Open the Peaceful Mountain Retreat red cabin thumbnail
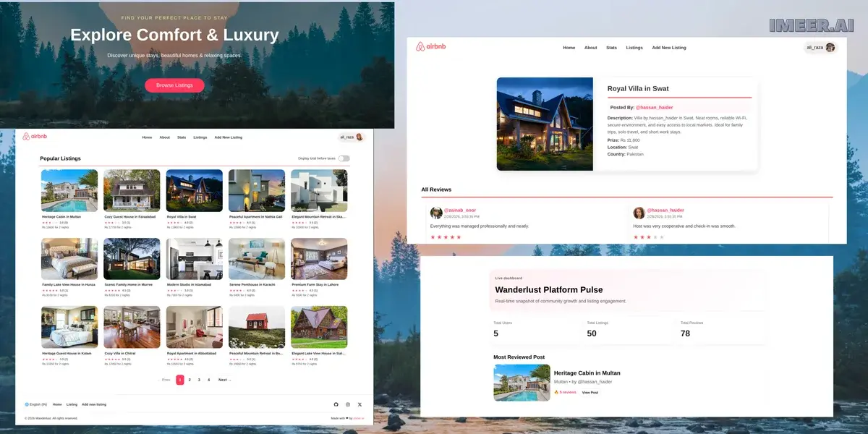 point(257,327)
